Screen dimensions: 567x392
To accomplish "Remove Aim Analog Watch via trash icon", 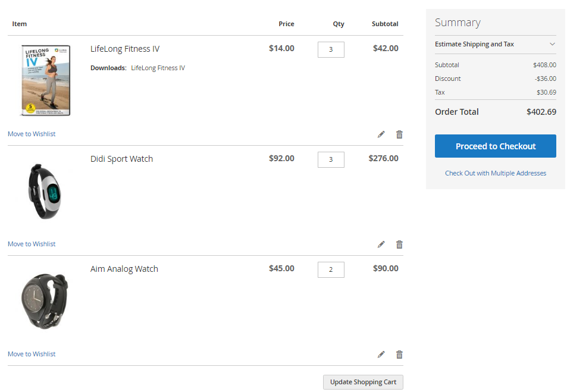I will (x=399, y=355).
